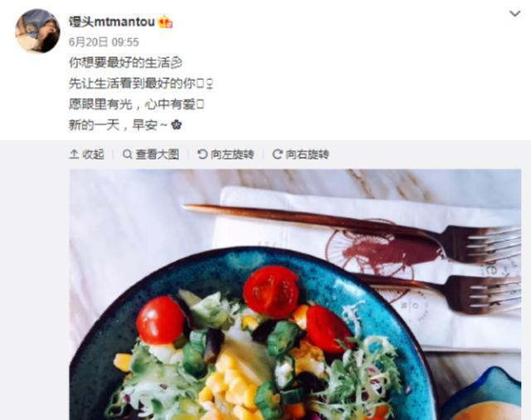Collapse the image via 收起 label
The image size is (531, 420).
tap(93, 154)
